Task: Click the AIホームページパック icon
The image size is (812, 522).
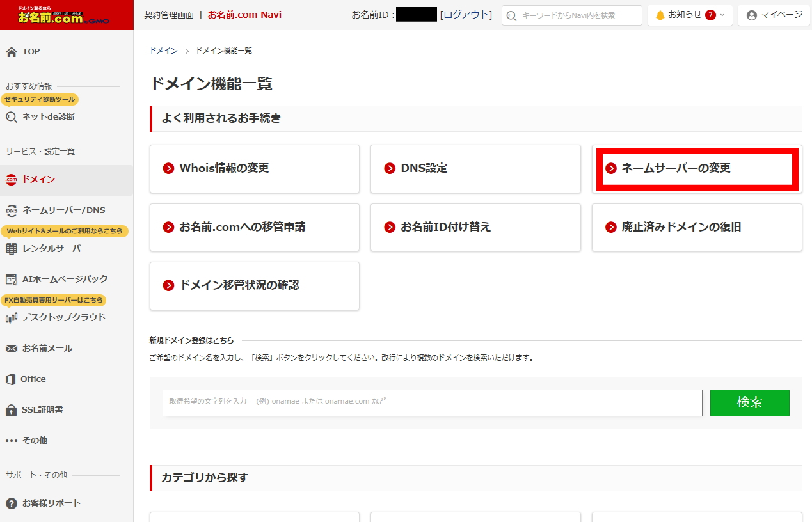Action: click(12, 280)
